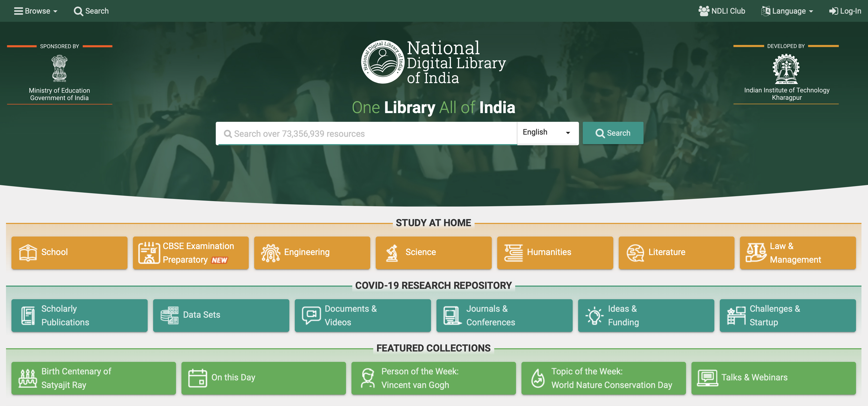Click the Ministry of Education emblem

click(x=59, y=68)
